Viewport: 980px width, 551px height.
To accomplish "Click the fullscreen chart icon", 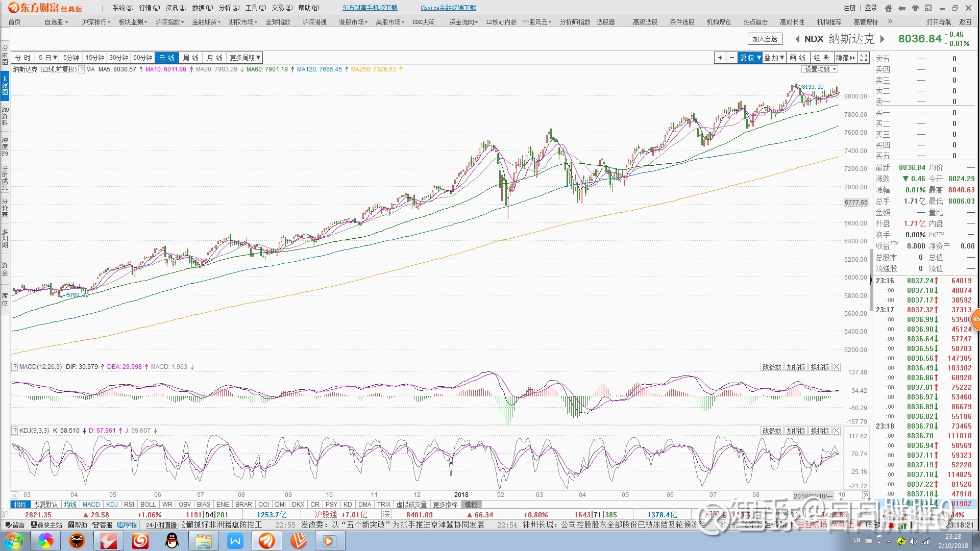I will [x=864, y=58].
